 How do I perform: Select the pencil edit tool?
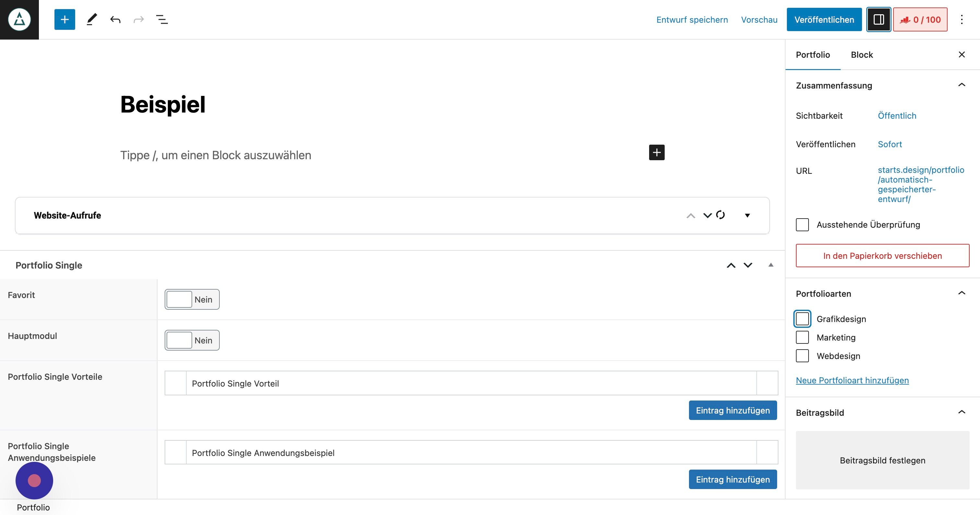tap(92, 19)
